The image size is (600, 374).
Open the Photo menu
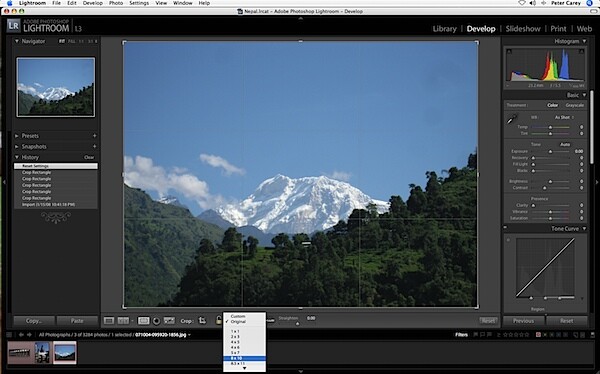(x=116, y=3)
